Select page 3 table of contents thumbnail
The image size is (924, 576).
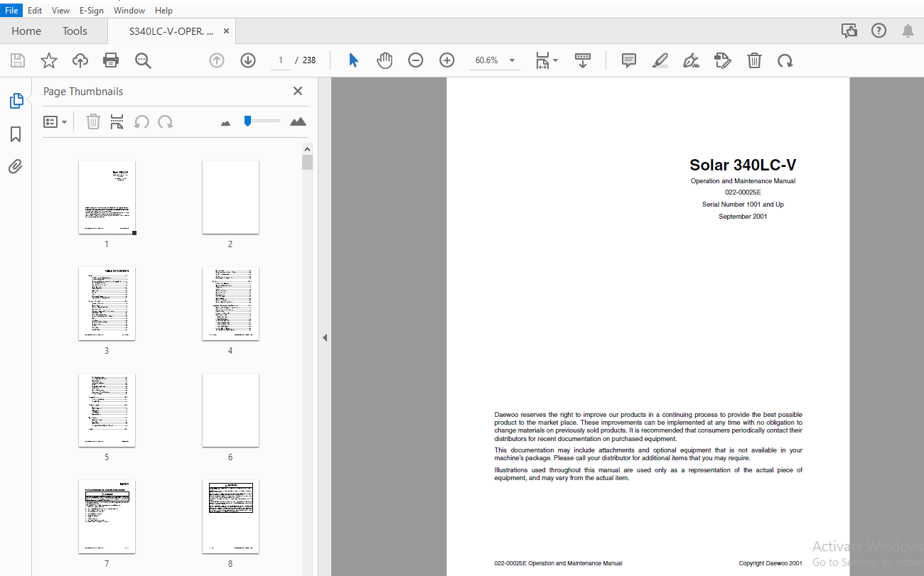click(x=107, y=303)
